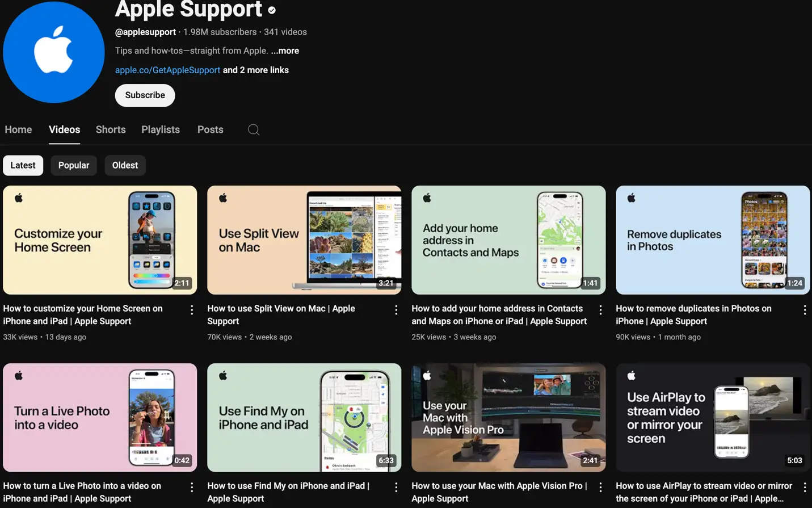Image resolution: width=812 pixels, height=508 pixels.
Task: Open 'How to add your home address' title
Action: 499,315
